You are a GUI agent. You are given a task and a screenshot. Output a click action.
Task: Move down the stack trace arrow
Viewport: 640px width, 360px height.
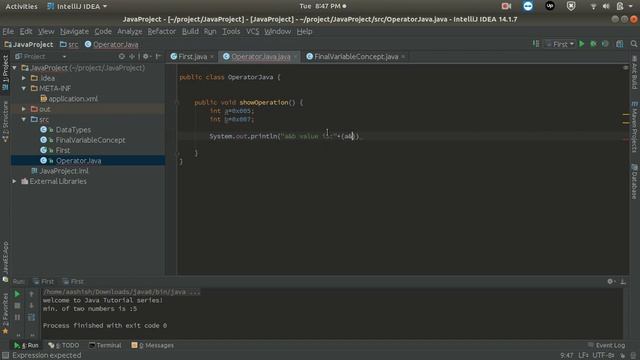coord(31,305)
